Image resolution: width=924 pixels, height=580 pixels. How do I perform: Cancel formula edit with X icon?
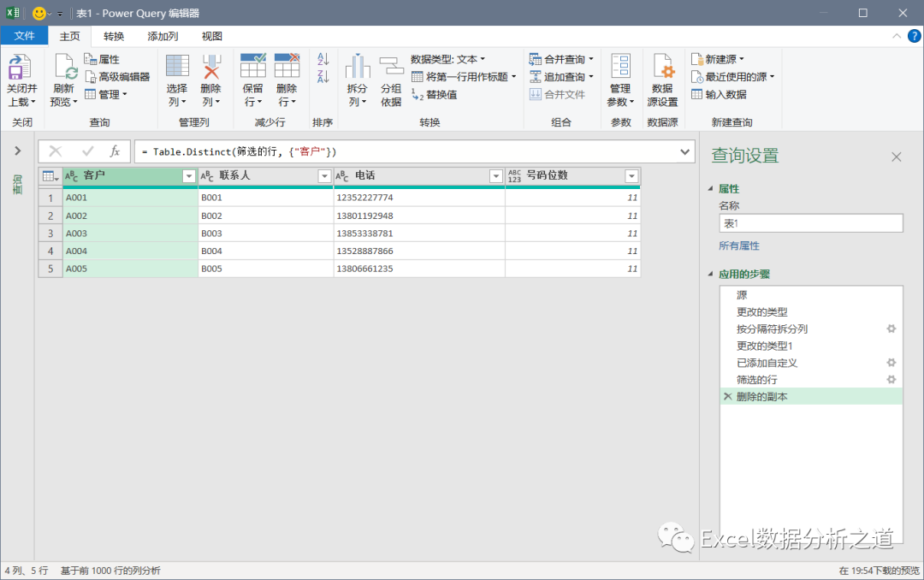click(56, 151)
